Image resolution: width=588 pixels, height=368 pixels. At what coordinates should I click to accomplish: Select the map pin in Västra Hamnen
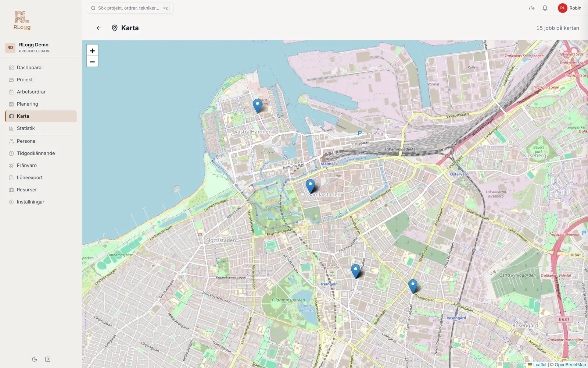point(258,106)
